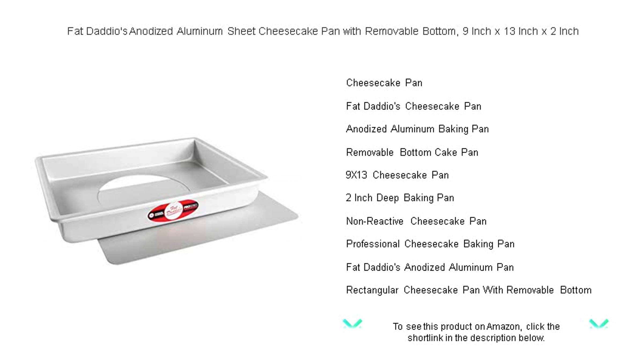Click the product title heading text

pos(323,31)
